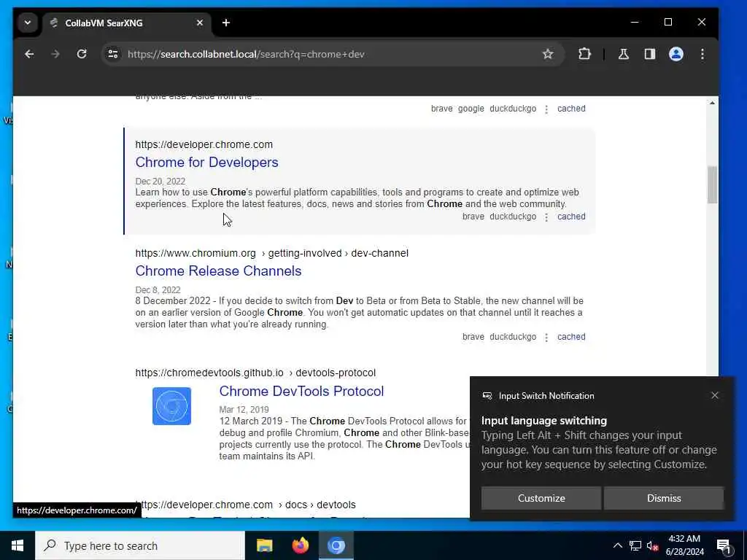
Task: Open more options dots for Chrome Release Channels
Action: 546,338
